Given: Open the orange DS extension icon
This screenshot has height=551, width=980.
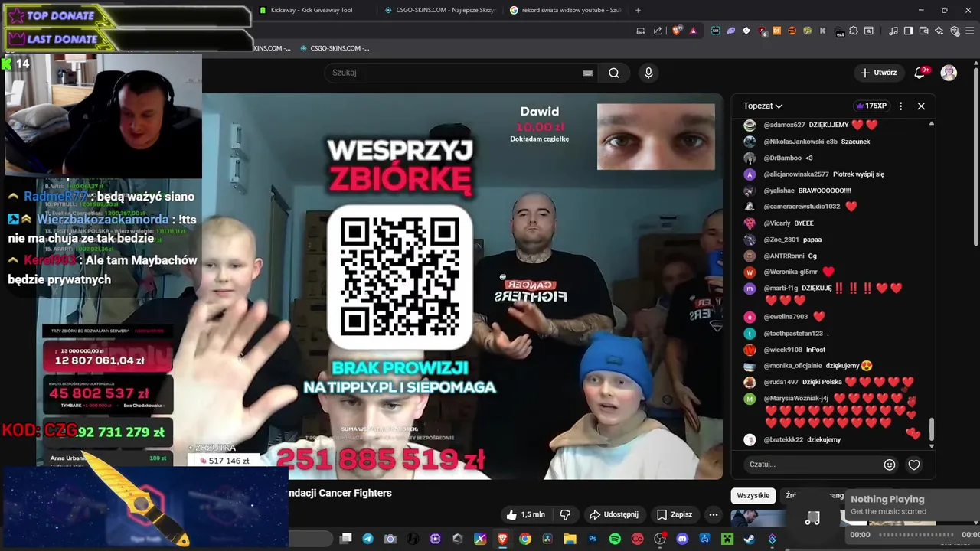Looking at the screenshot, I should [x=776, y=31].
